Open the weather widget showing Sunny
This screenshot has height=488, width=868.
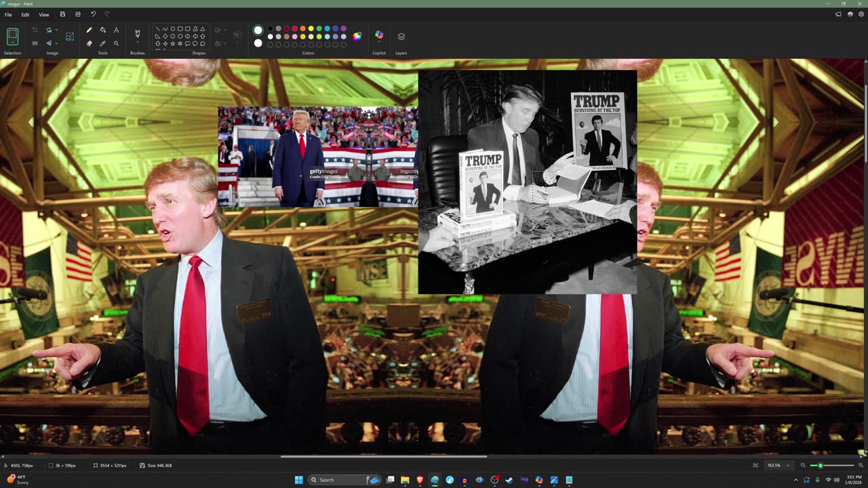18,480
